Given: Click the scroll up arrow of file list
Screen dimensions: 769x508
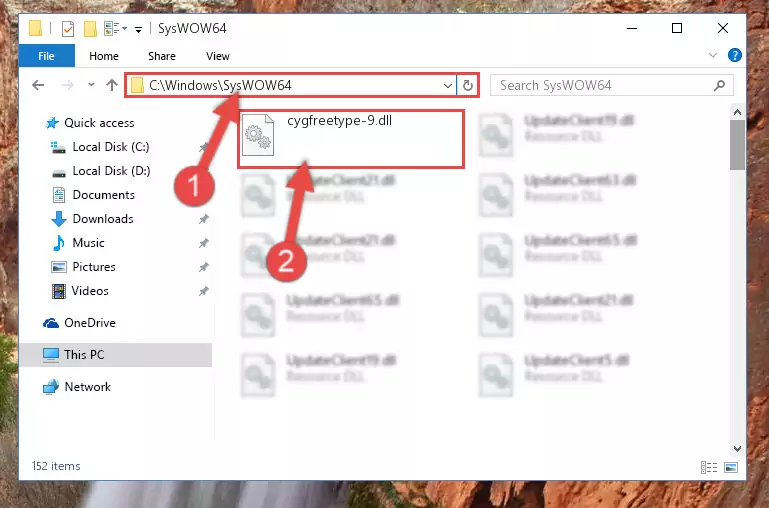Looking at the screenshot, I should [737, 112].
